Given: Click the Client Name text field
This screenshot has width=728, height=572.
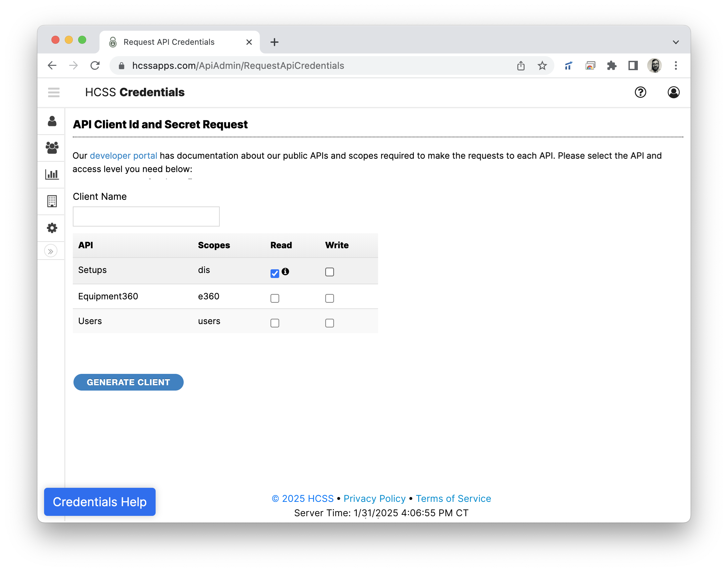Looking at the screenshot, I should pos(146,217).
